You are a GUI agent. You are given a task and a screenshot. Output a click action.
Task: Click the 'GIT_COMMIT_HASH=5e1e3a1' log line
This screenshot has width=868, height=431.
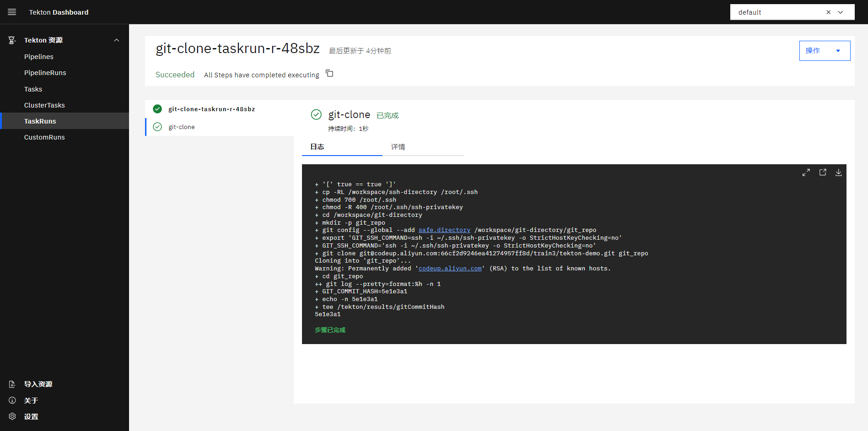[x=361, y=291]
